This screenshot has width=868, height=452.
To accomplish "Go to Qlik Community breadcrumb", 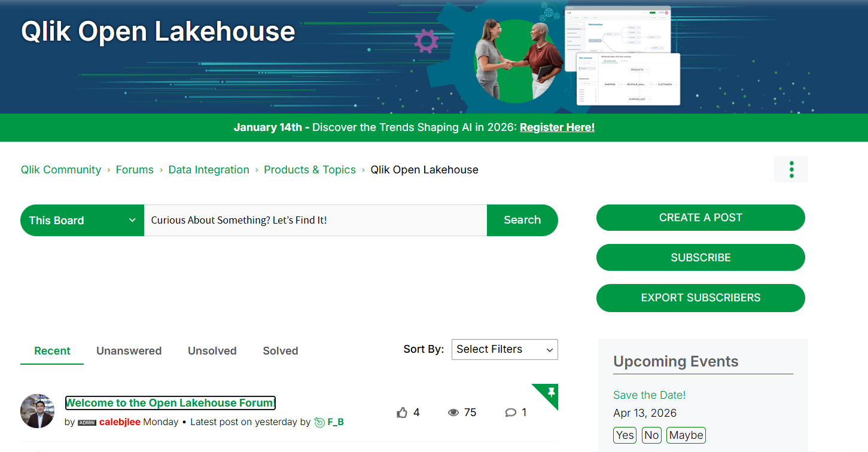I will pos(61,170).
